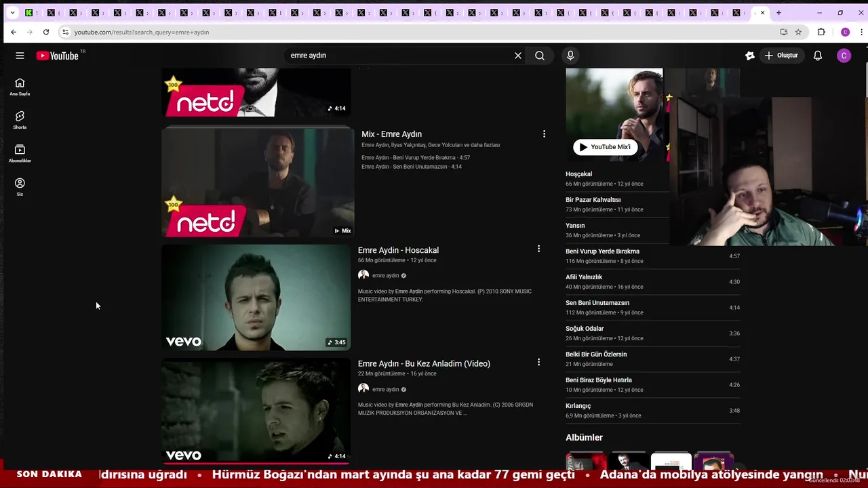The image size is (868, 488).
Task: Open Siz (You) in sidebar
Action: coord(20,187)
